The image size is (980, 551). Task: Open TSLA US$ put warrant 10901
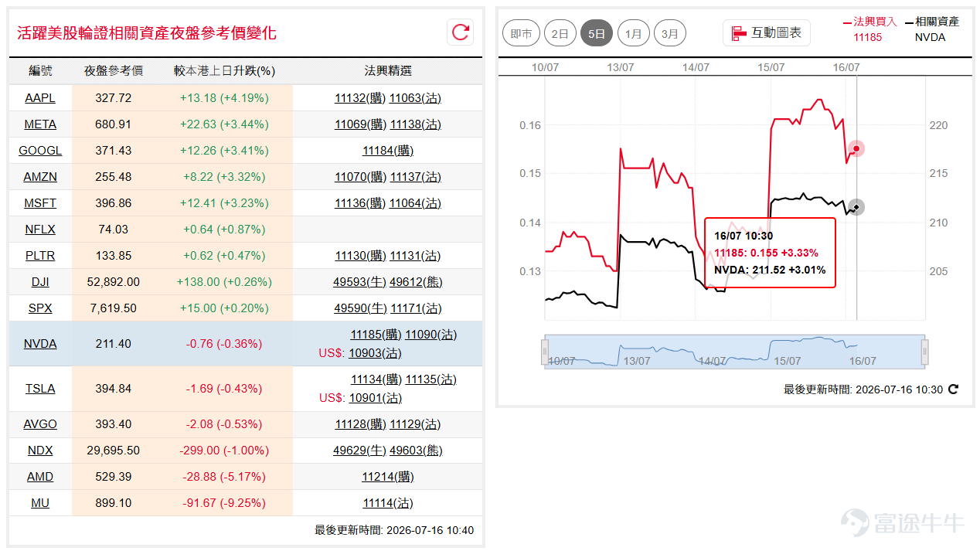(x=375, y=398)
